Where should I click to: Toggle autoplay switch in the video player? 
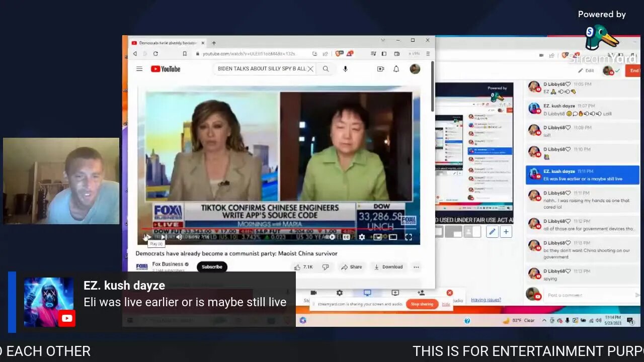tap(331, 237)
